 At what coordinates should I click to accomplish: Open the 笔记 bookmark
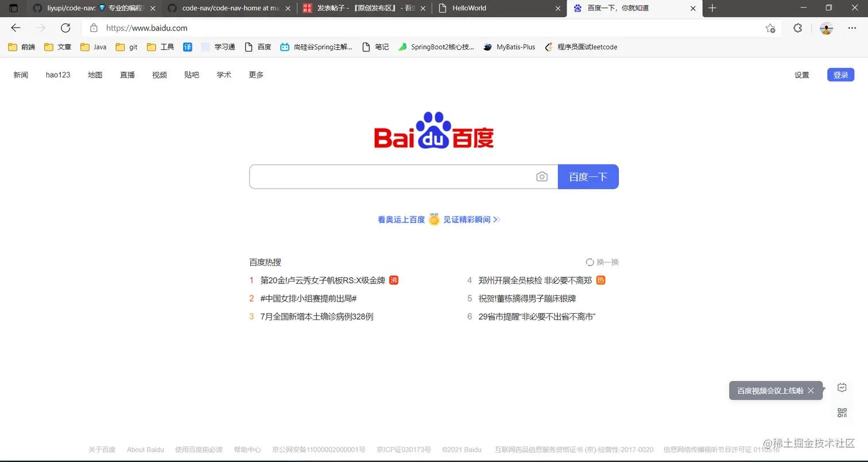click(375, 47)
